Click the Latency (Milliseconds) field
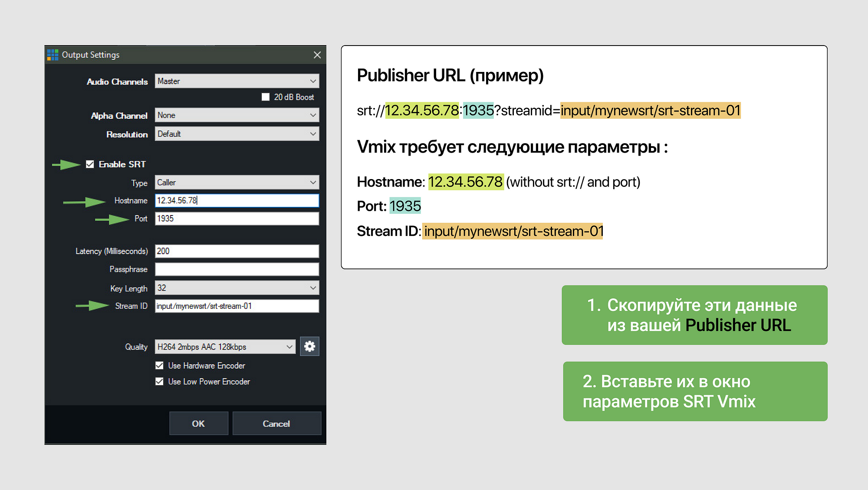 (237, 251)
